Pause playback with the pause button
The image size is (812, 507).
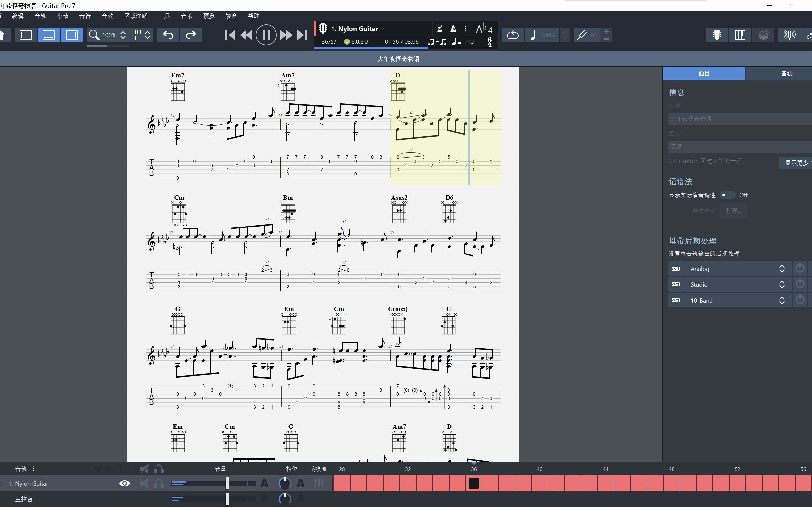click(x=266, y=35)
